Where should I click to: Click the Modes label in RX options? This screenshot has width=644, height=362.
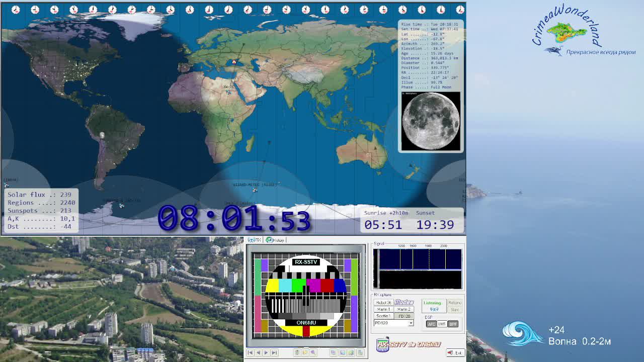404,302
